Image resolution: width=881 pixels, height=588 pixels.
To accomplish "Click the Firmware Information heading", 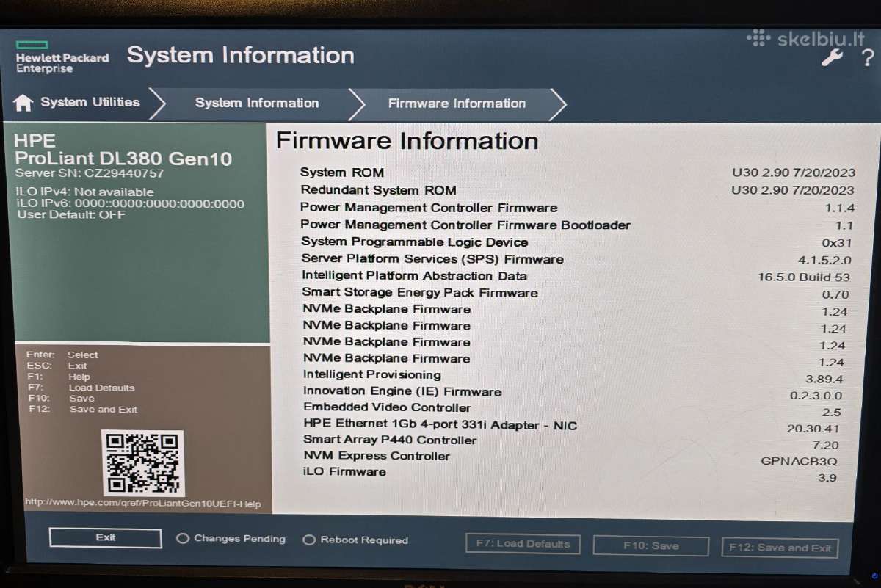I will [x=407, y=141].
